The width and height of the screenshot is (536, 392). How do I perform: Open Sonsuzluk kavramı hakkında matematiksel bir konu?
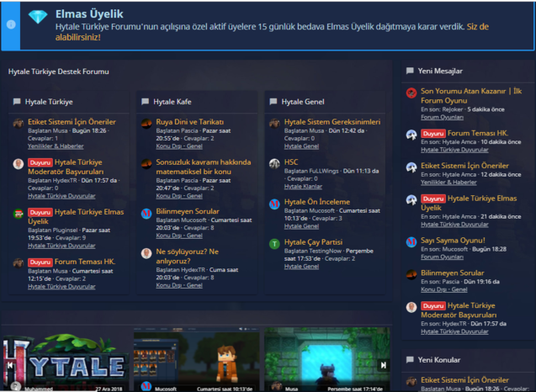coord(204,167)
